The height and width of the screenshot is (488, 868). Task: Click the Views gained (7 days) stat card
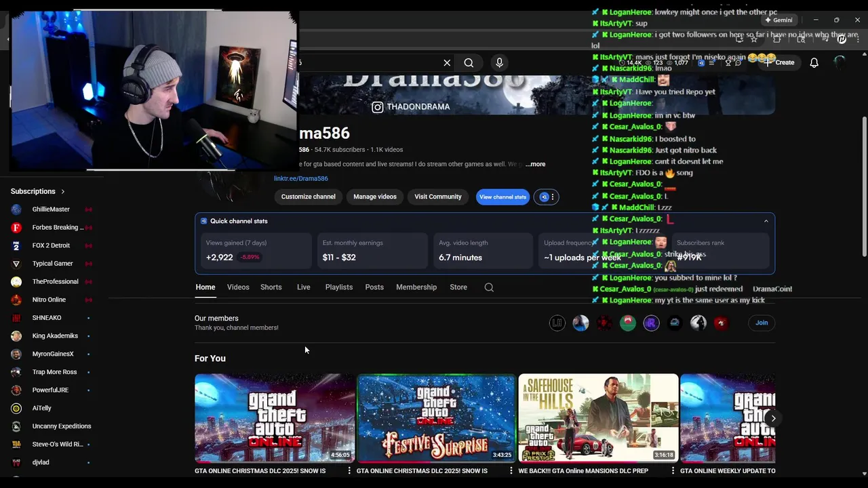click(x=256, y=251)
